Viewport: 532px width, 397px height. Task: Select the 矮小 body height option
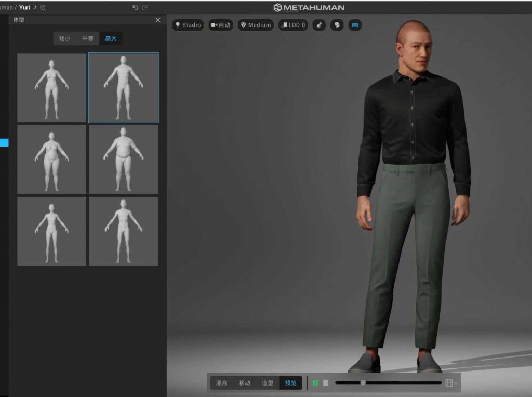pos(64,38)
